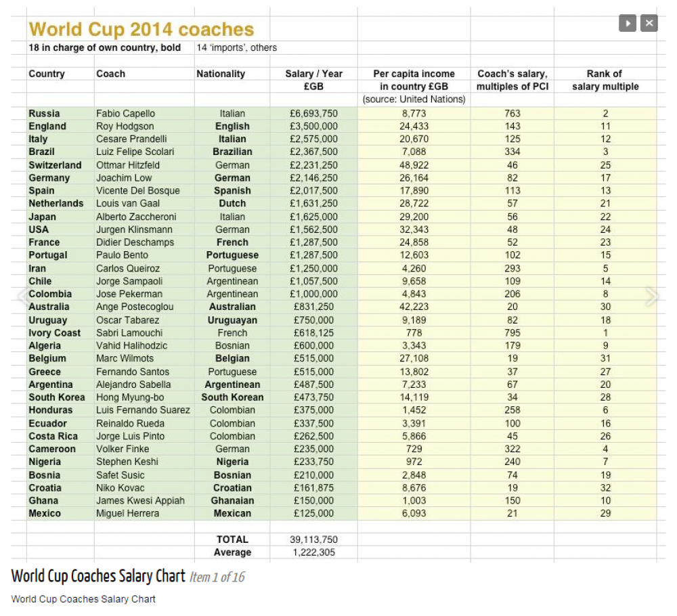Select the Mexico row country cell
Image resolution: width=677 pixels, height=616 pixels.
click(45, 513)
